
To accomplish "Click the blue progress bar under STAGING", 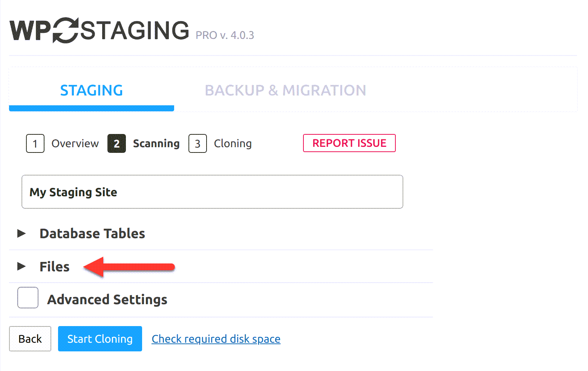I will click(91, 109).
